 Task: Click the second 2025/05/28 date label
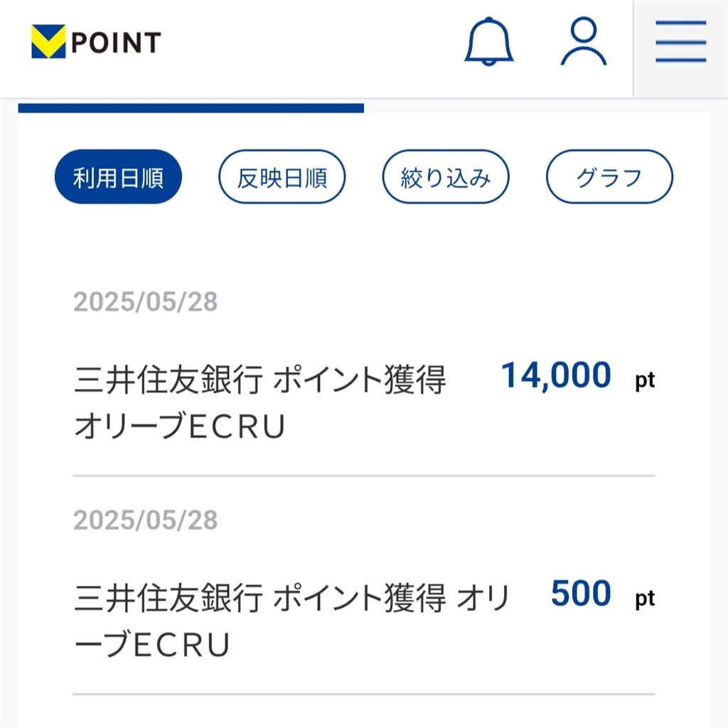coord(146,520)
